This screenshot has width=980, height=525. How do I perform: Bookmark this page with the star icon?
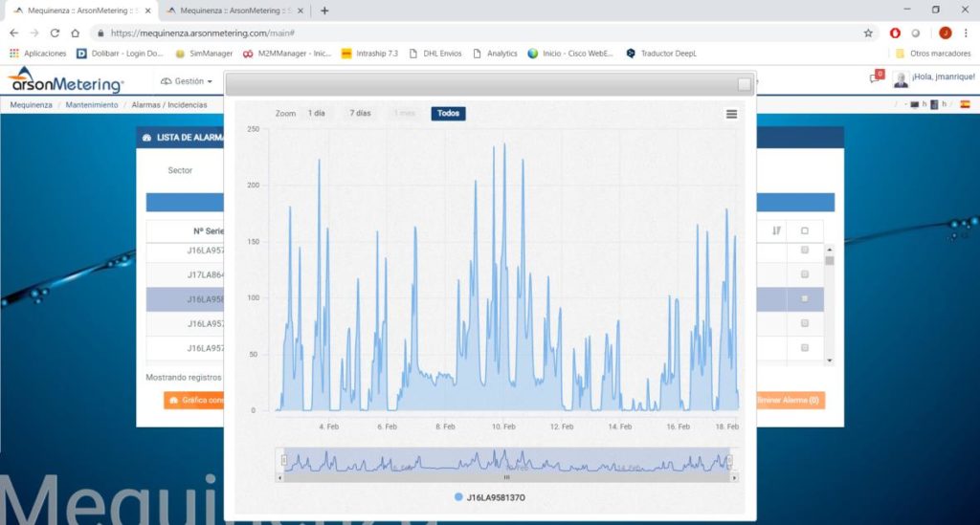pyautogui.click(x=868, y=33)
